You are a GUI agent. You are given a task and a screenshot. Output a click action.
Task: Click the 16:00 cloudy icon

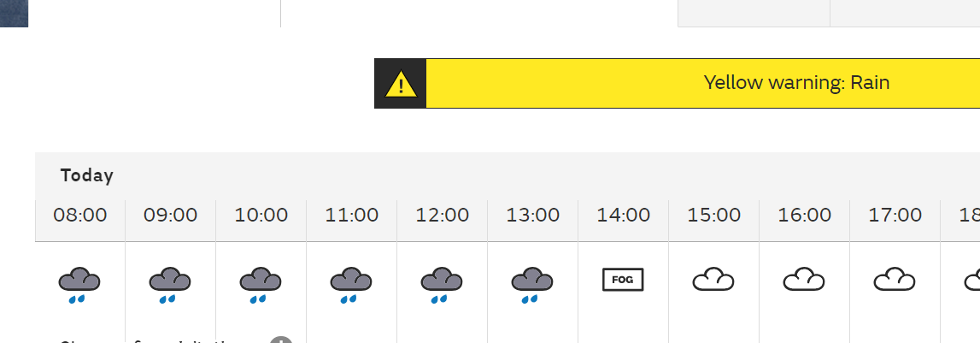tap(804, 279)
